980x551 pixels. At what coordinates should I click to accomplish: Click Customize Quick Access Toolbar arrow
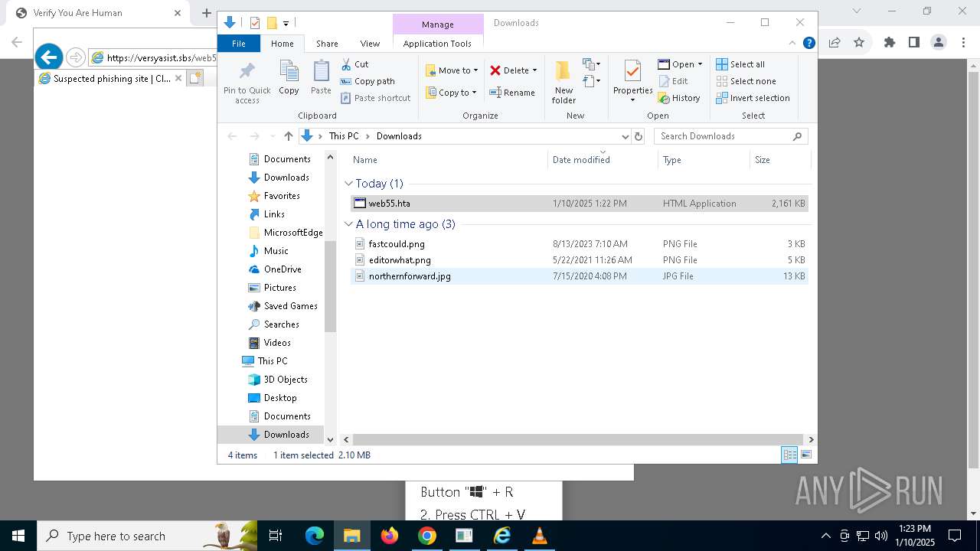pos(286,24)
